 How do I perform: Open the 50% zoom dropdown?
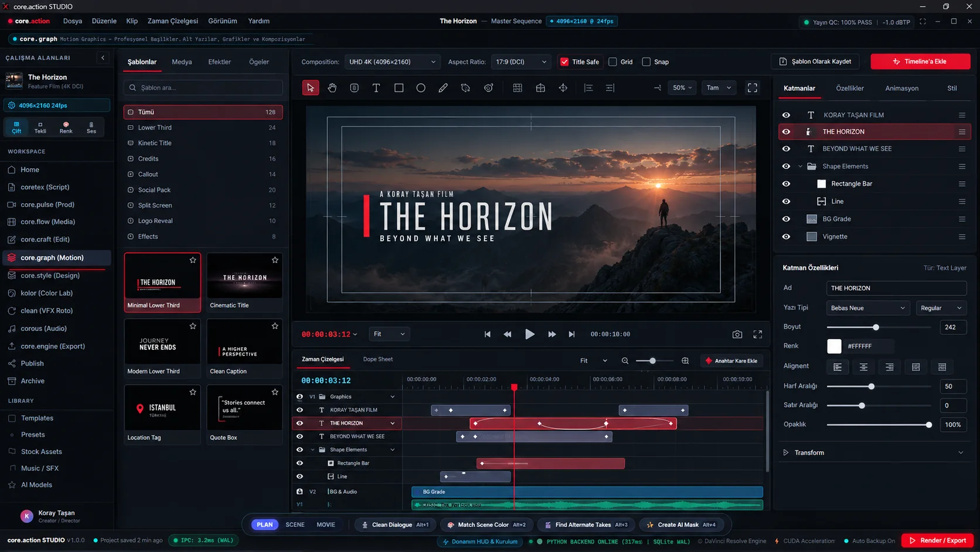682,88
